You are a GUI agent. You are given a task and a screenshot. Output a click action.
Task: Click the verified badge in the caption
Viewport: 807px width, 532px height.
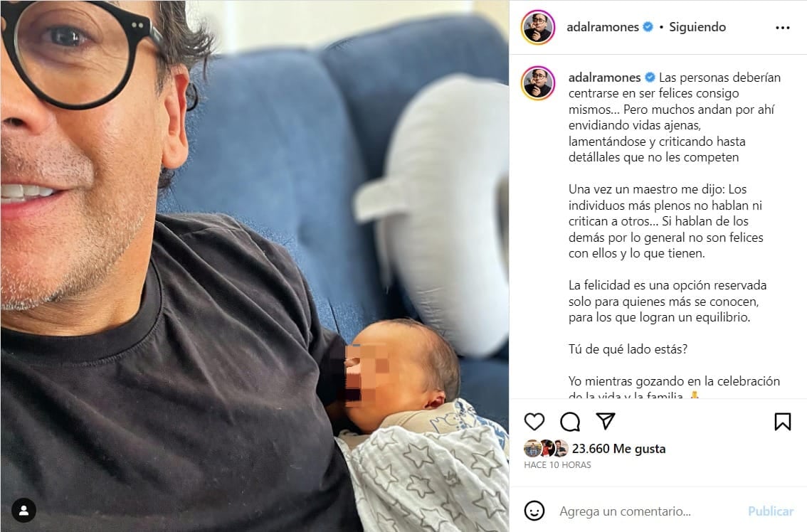(x=650, y=78)
